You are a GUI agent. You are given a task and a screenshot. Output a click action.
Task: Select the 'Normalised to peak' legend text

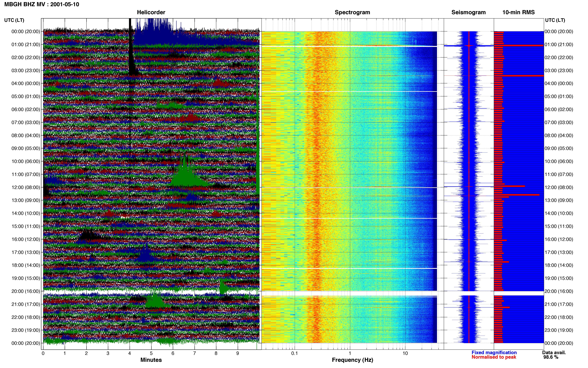[494, 357]
